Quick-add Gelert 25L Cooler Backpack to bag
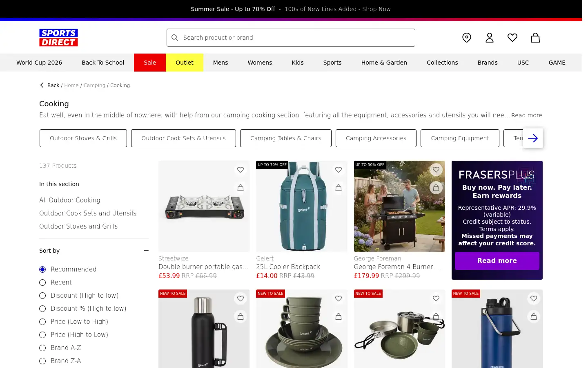The height and width of the screenshot is (368, 588). pos(339,188)
